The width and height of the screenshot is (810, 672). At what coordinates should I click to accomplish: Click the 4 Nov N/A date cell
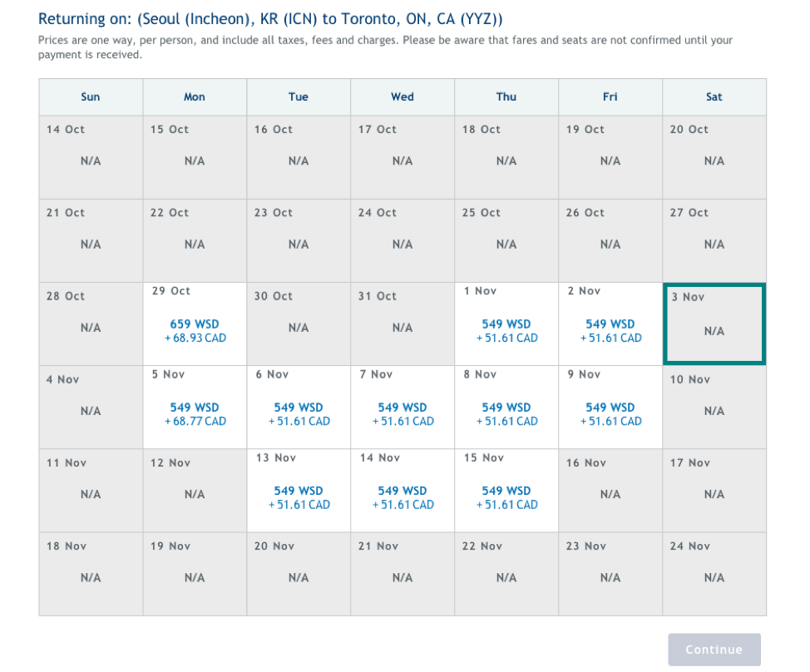click(91, 408)
